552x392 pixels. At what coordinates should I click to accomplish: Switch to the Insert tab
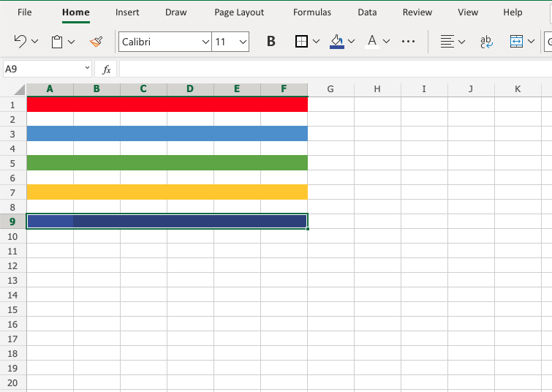point(127,12)
